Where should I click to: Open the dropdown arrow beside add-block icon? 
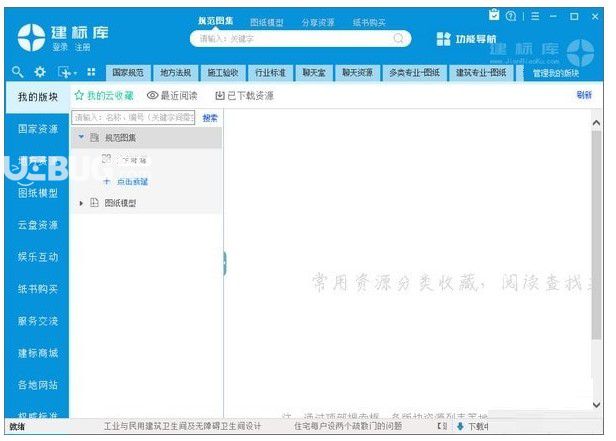(75, 73)
